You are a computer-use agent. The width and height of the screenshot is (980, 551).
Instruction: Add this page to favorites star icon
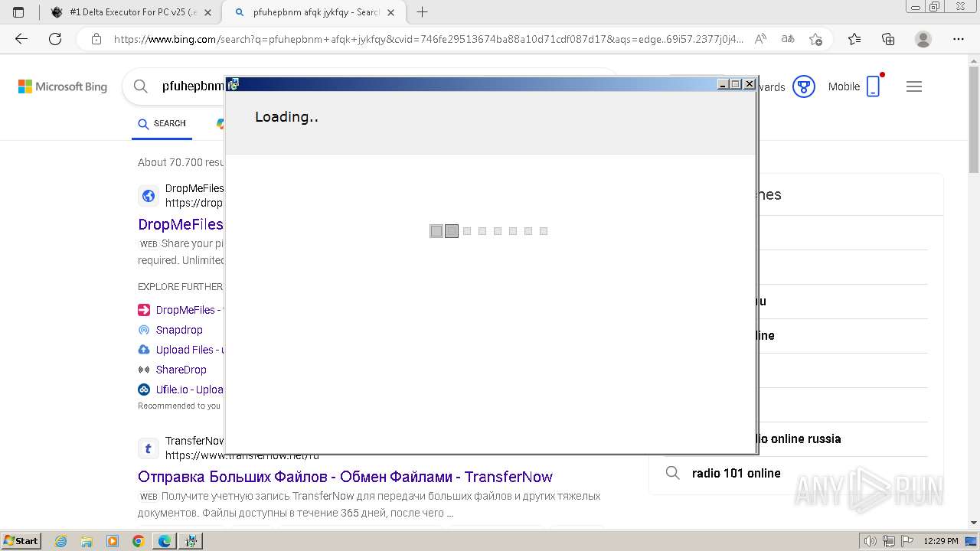815,39
